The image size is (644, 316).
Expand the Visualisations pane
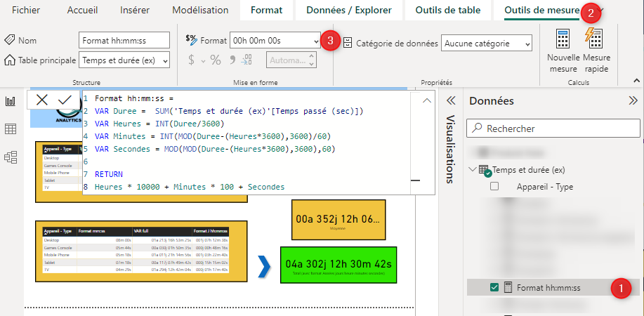click(x=451, y=100)
